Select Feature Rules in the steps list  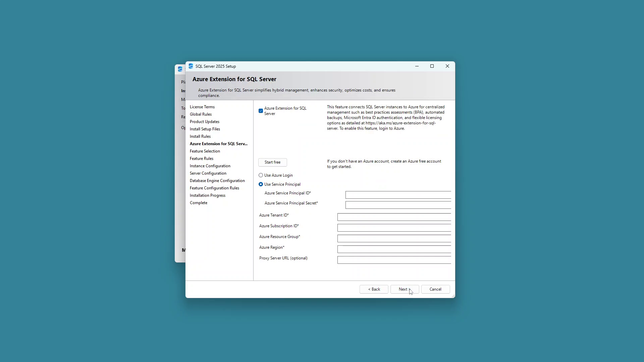tap(202, 159)
